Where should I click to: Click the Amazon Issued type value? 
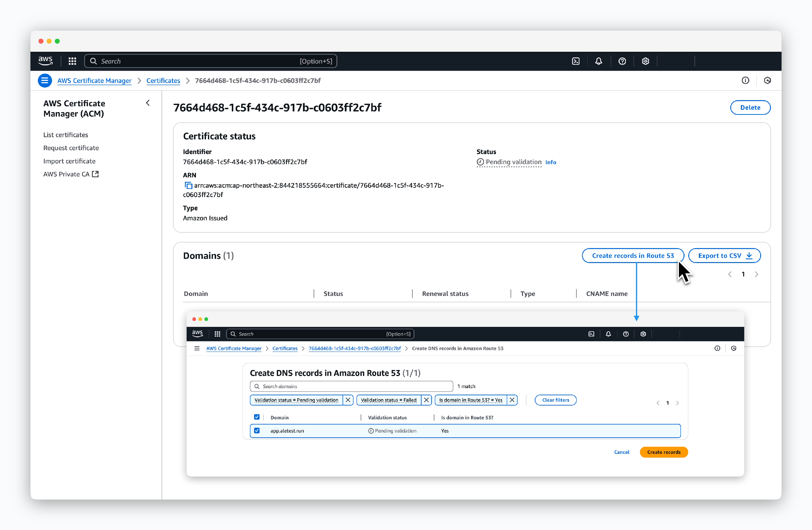point(205,218)
